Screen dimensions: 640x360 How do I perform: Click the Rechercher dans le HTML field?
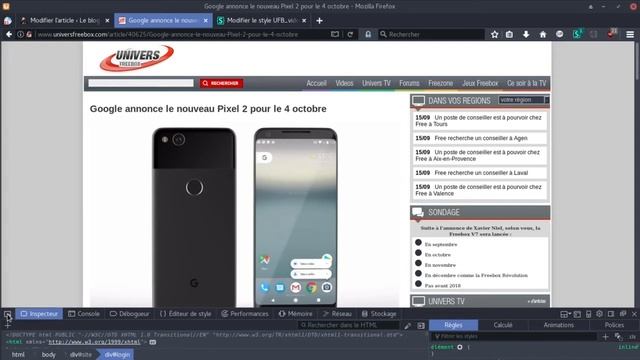349,325
